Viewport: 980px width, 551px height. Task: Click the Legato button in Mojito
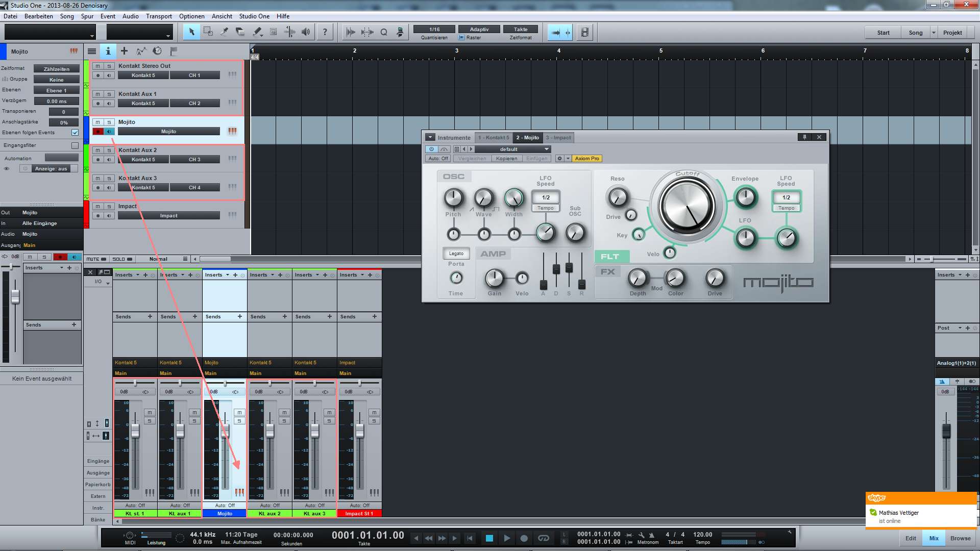click(456, 254)
